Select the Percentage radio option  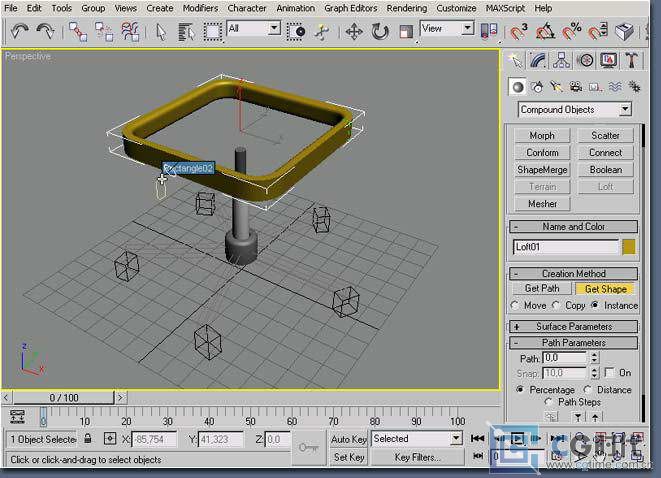pos(520,389)
